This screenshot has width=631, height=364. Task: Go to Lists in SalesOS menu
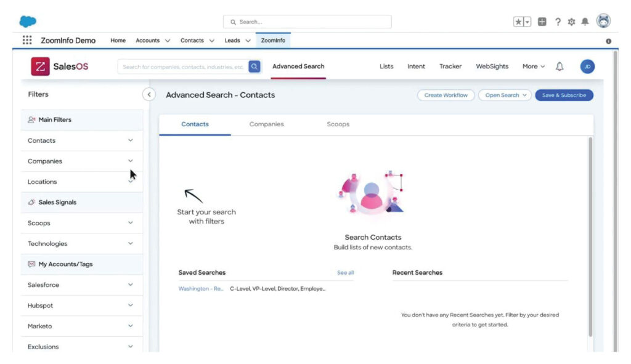point(386,67)
